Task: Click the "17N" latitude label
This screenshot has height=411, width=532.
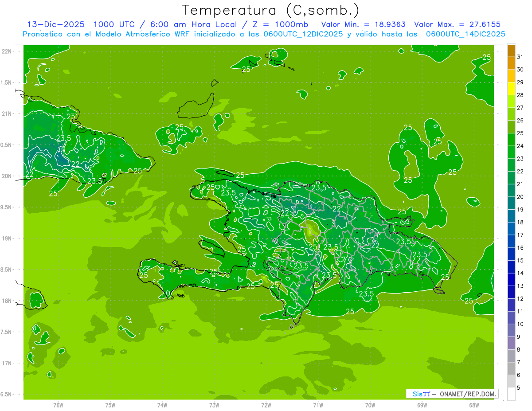Action: point(7,363)
